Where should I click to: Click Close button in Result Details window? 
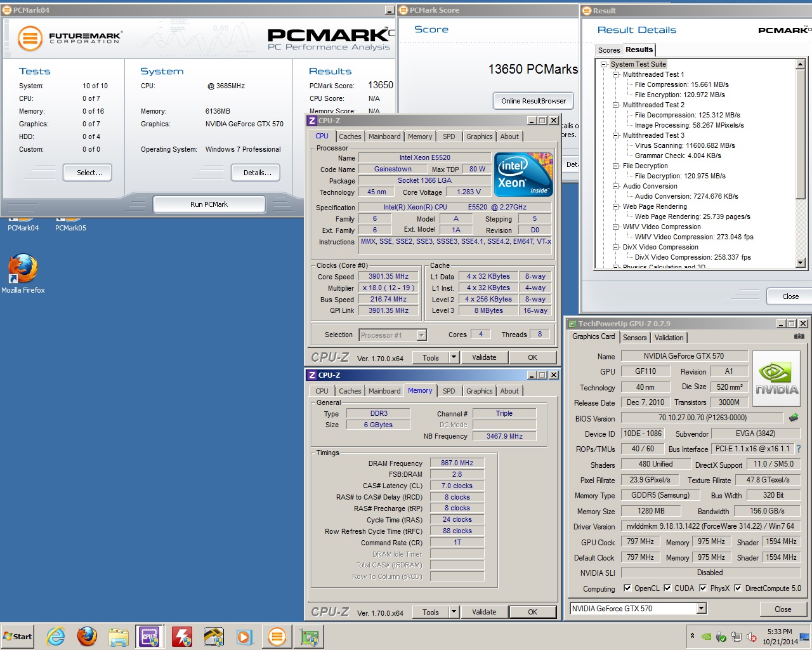point(790,296)
